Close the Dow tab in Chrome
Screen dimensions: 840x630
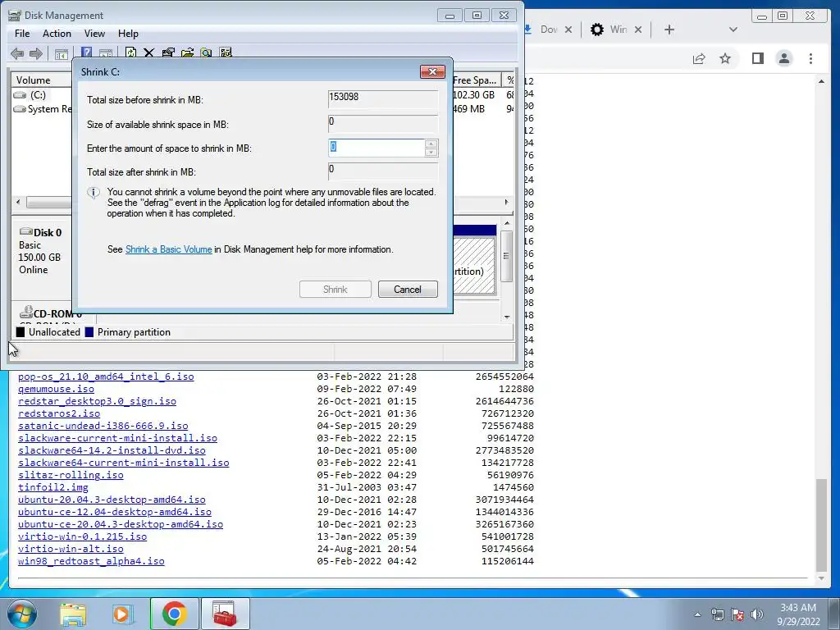pyautogui.click(x=568, y=30)
